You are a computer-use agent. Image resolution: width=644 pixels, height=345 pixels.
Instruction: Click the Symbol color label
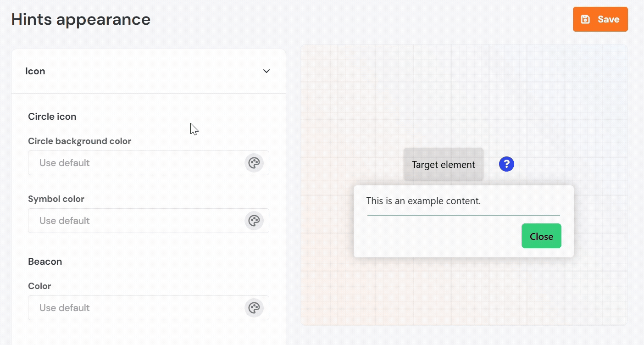(56, 199)
